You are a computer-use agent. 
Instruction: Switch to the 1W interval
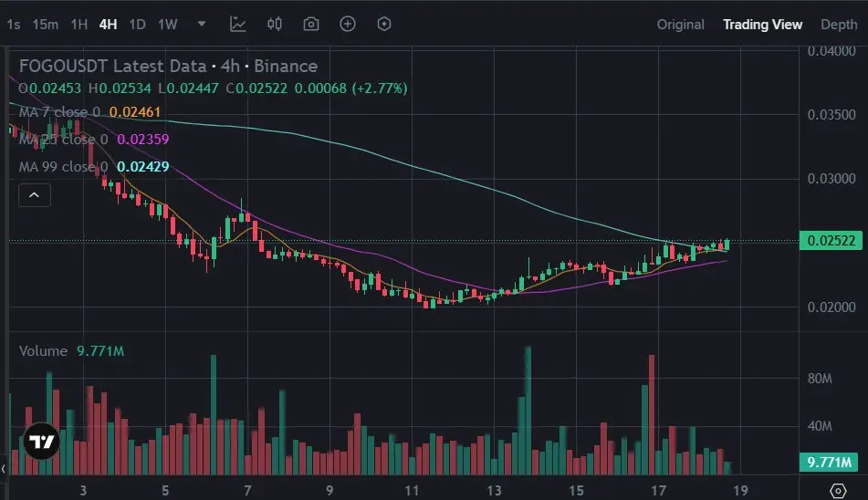point(168,25)
